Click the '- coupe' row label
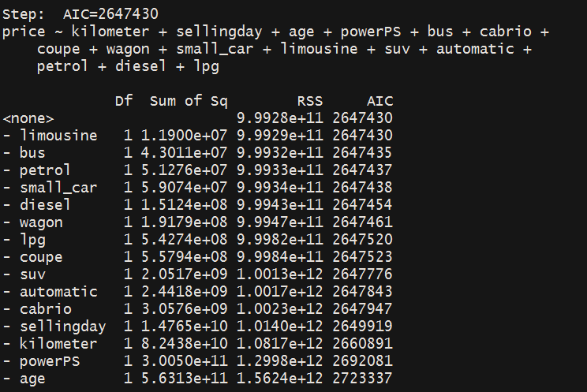The height and width of the screenshot is (392, 587). click(33, 257)
